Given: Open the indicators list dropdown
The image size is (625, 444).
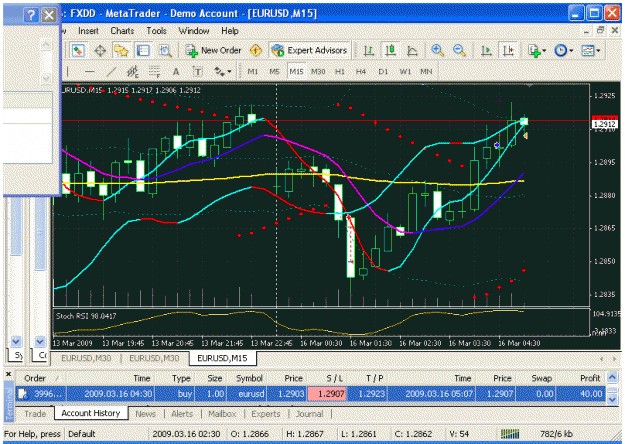Looking at the screenshot, I should tap(537, 51).
